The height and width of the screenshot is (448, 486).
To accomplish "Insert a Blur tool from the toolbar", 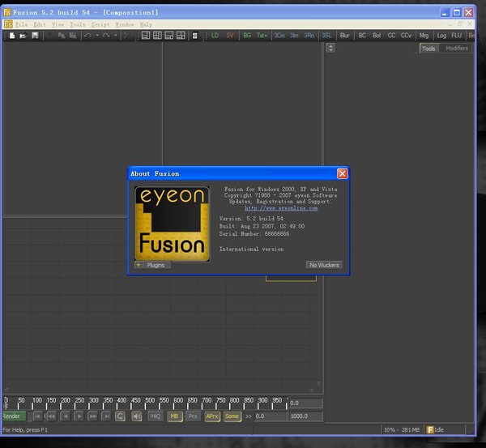I will 345,36.
